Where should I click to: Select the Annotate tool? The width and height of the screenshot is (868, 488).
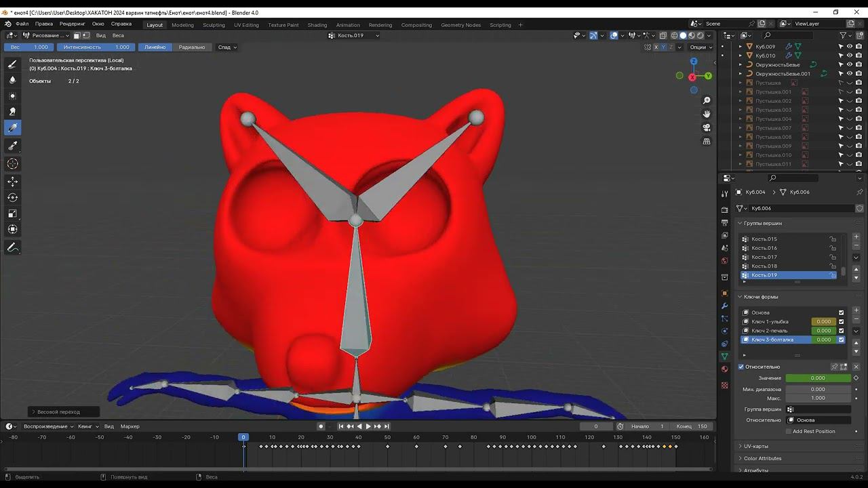[12, 248]
